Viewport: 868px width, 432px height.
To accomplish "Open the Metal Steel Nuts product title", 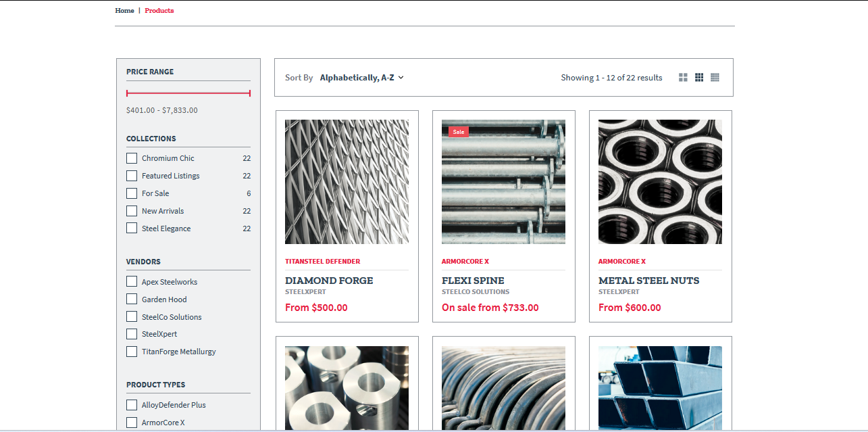I will click(x=649, y=281).
